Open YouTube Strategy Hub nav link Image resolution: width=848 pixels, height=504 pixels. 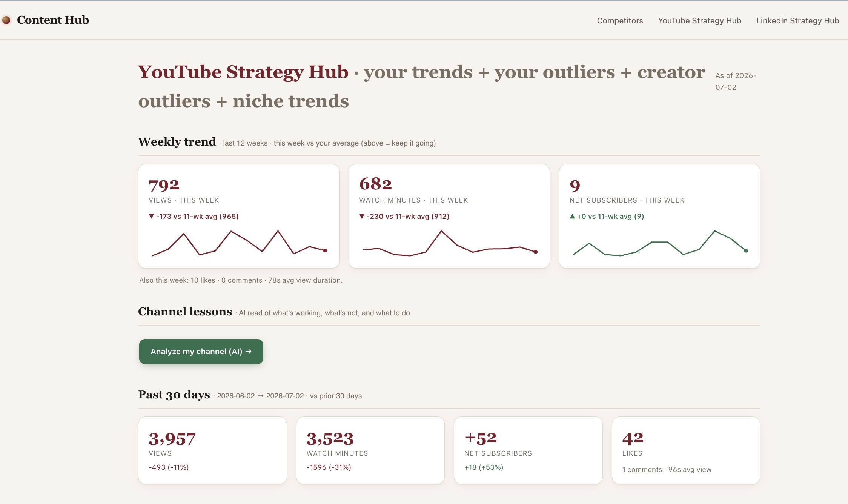point(700,21)
